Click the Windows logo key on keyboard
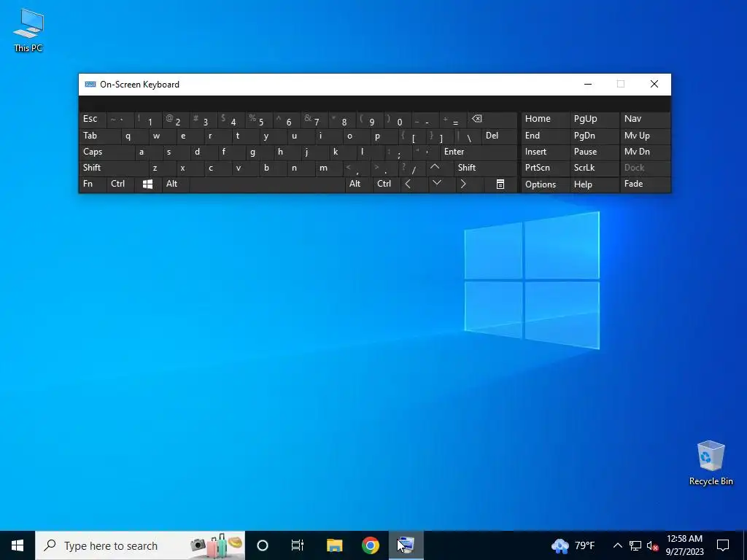This screenshot has height=560, width=747. (x=147, y=184)
